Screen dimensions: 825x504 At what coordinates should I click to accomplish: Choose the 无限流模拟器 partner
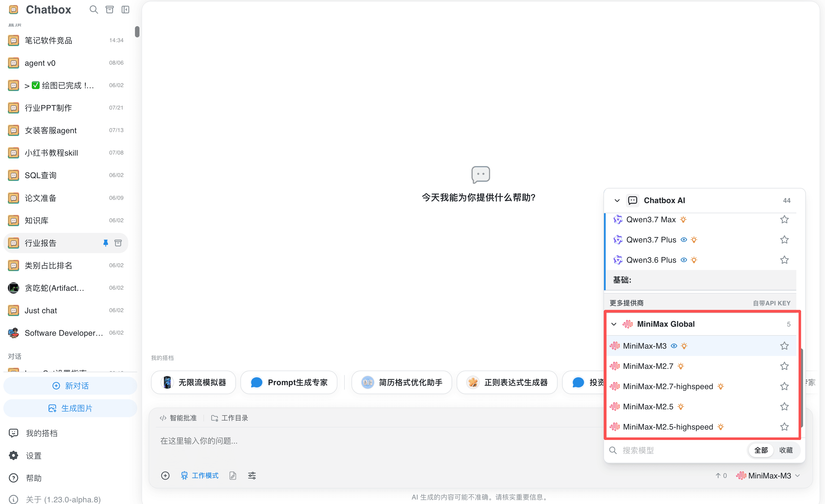tap(193, 382)
